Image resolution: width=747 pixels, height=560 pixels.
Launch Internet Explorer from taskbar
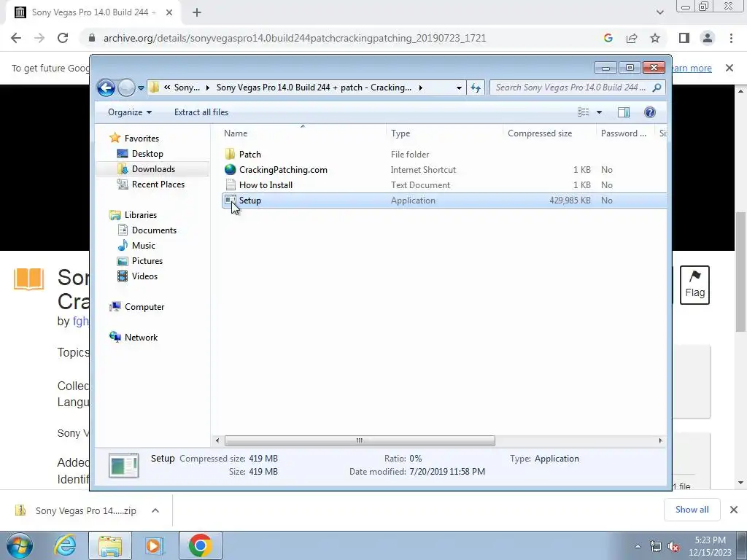(65, 545)
